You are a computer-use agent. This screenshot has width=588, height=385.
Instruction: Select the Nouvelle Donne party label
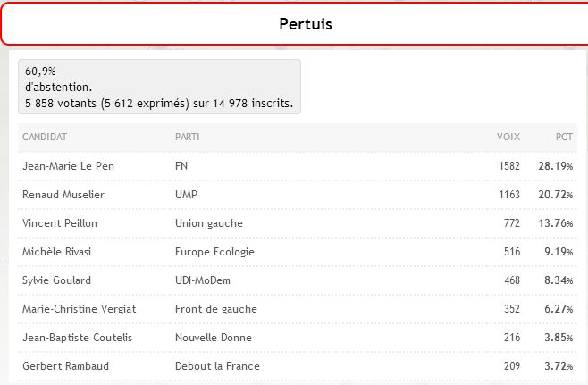coord(213,338)
